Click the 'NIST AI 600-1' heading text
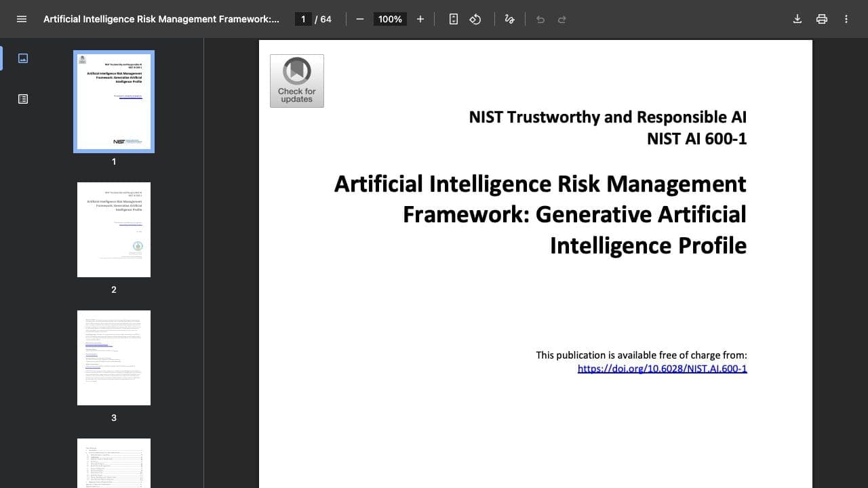The image size is (868, 488). [696, 138]
